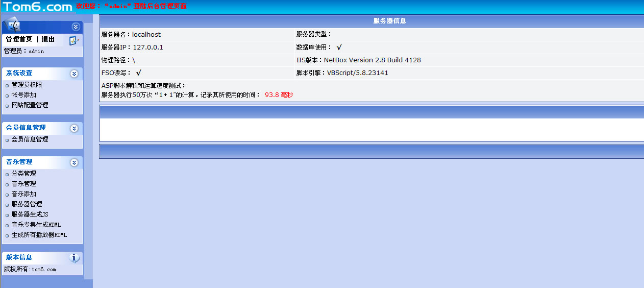Click the info icon in 版本信息 panel
Viewport: 644px width, 288px height.
click(75, 257)
